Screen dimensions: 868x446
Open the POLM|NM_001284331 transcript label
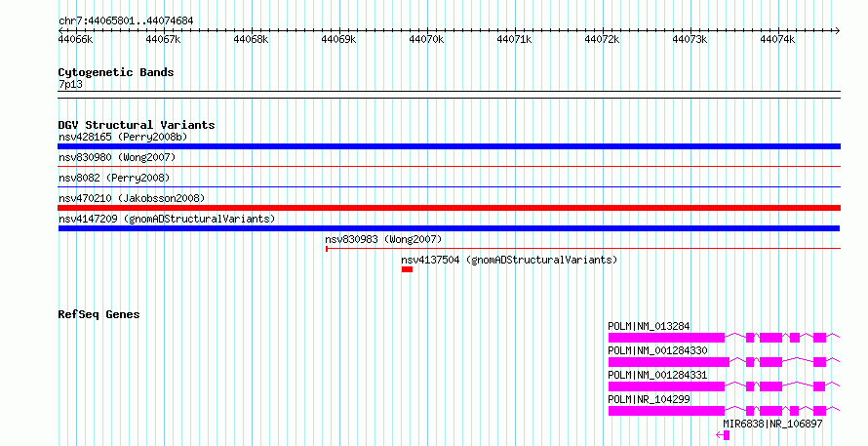click(657, 376)
